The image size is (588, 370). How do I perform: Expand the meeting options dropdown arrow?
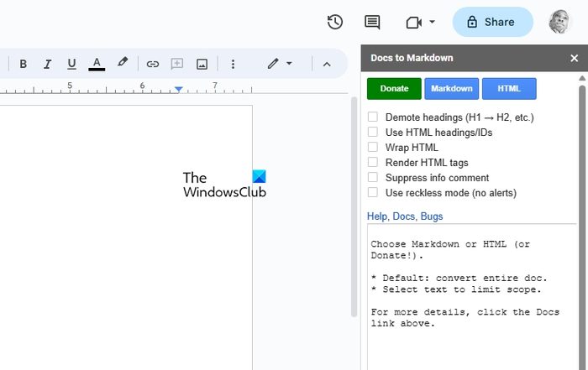coord(432,22)
